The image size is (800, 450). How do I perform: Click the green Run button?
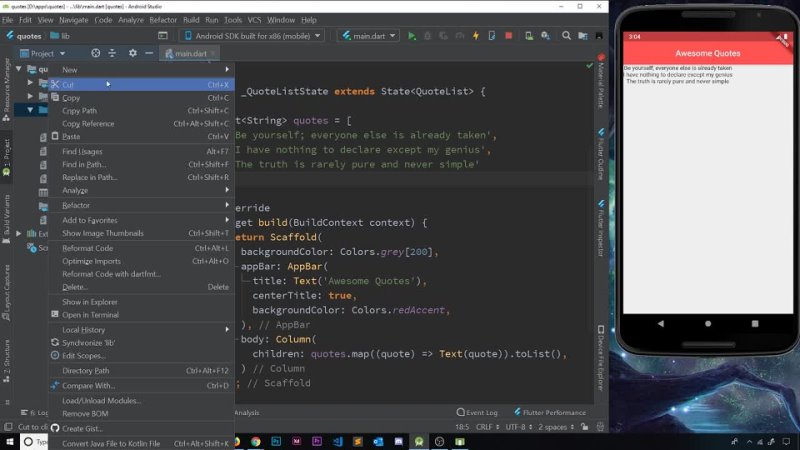point(412,36)
